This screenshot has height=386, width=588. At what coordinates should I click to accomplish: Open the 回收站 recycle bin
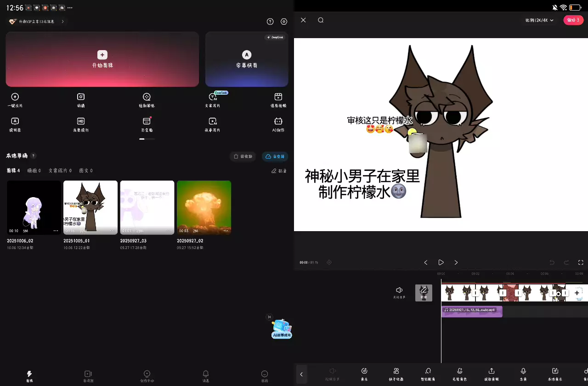point(243,157)
